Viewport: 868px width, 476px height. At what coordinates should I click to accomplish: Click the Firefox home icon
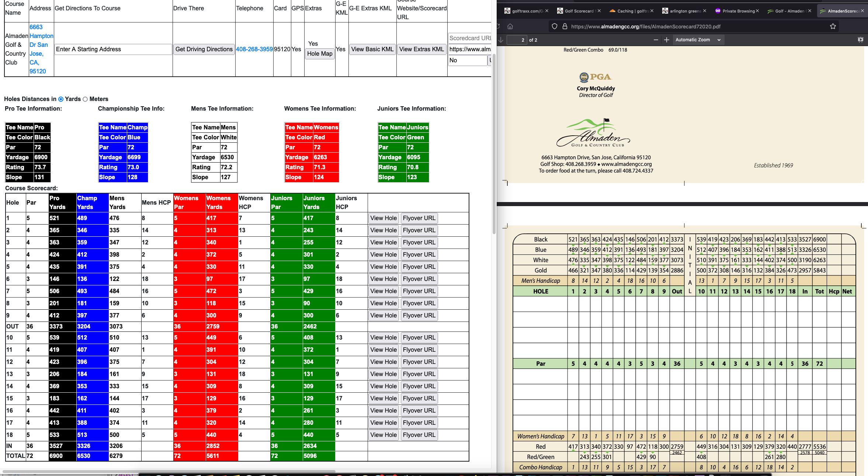pos(510,27)
